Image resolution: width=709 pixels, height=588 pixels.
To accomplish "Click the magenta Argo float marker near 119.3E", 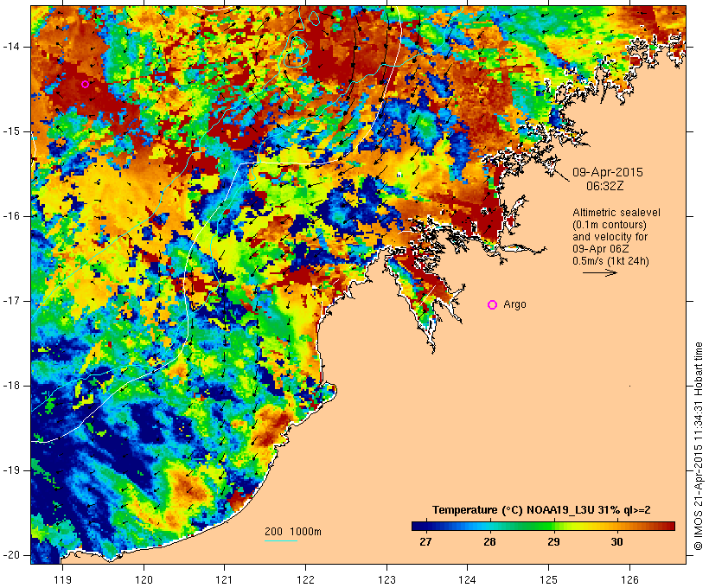I will [85, 84].
